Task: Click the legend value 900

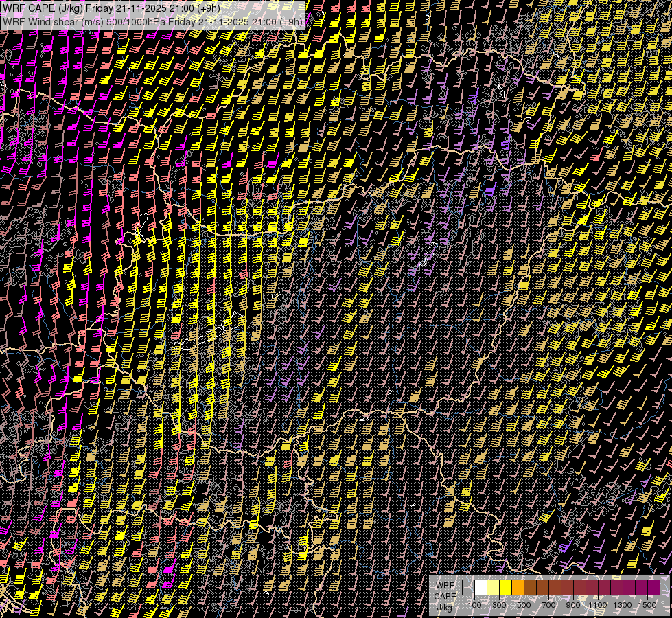Action: click(573, 605)
